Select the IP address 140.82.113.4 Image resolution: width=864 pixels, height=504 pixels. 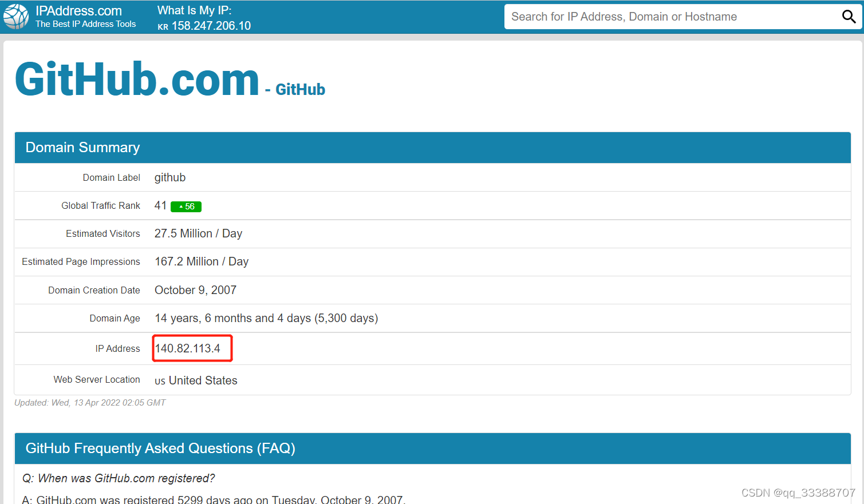(188, 348)
